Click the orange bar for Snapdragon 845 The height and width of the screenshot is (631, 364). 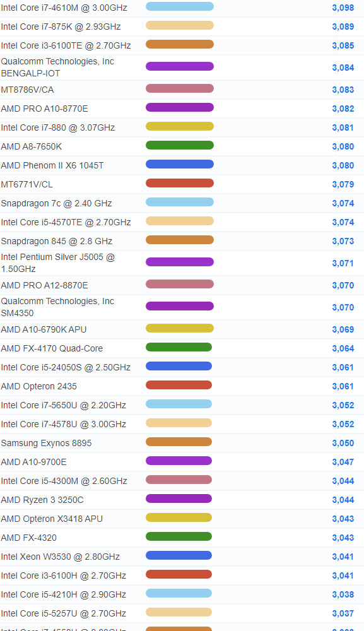(x=179, y=240)
